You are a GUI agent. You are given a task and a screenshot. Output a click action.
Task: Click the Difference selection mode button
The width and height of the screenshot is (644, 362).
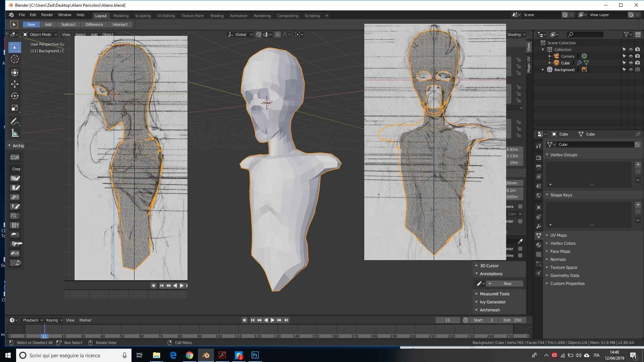pyautogui.click(x=94, y=24)
